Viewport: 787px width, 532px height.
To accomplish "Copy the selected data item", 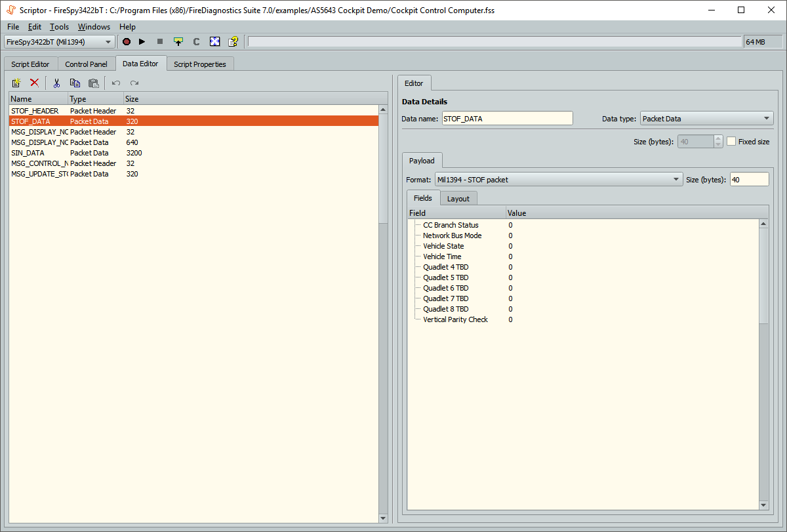I will 75,83.
